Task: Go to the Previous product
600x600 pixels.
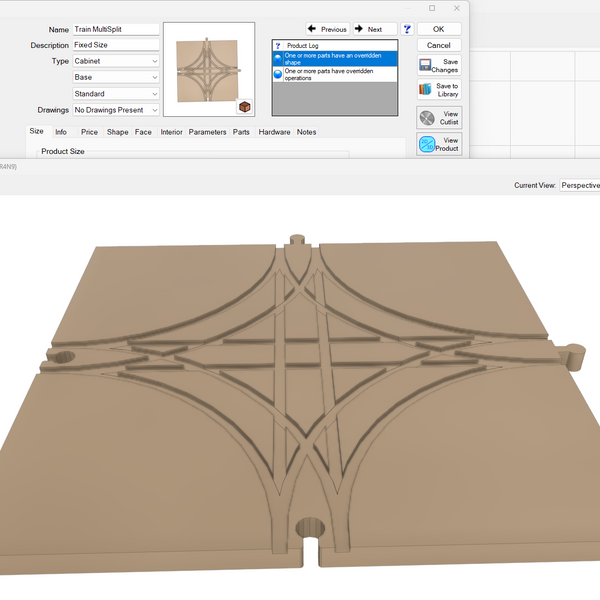Action: click(x=327, y=30)
